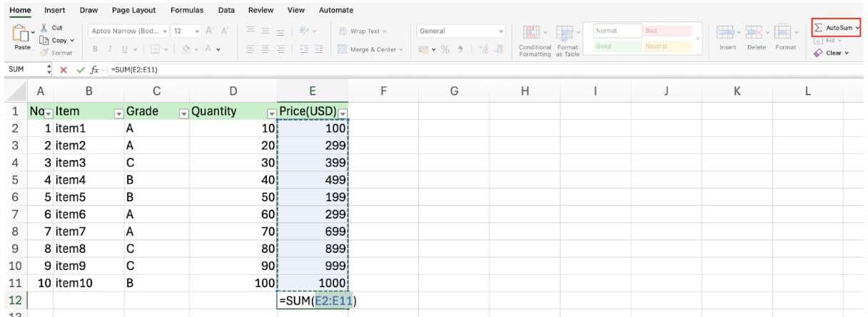Apply the Good cell style swatch
This screenshot has height=317, width=868.
(615, 46)
